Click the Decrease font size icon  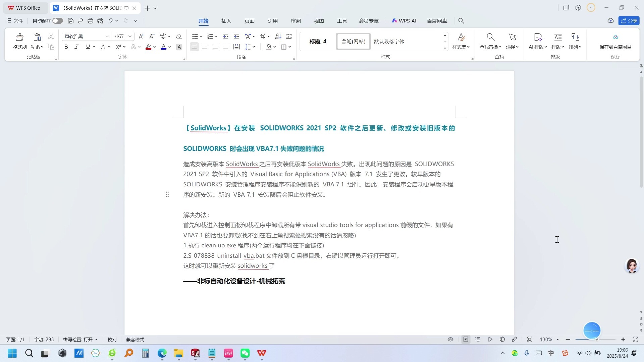152,36
